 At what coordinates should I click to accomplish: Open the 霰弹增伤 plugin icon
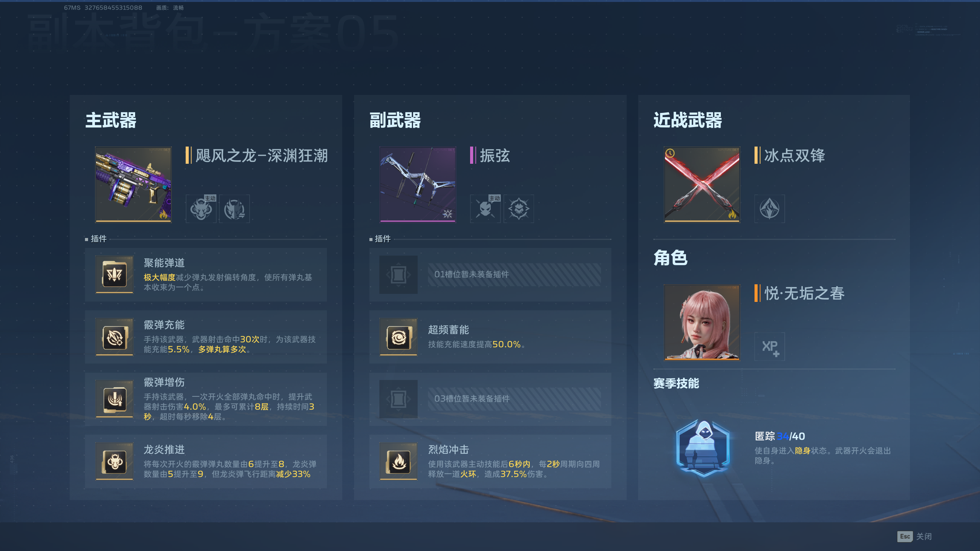[114, 399]
